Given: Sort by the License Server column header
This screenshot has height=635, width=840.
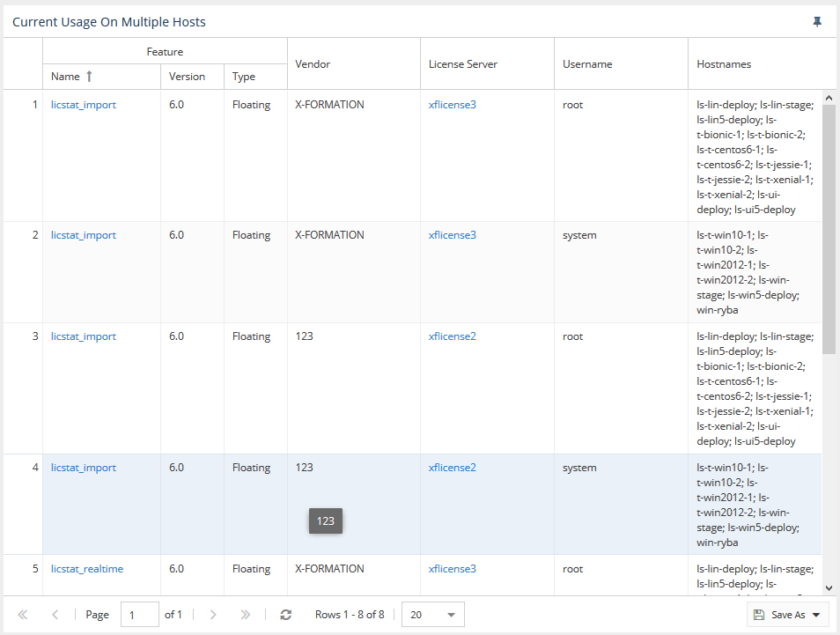Looking at the screenshot, I should (488, 63).
